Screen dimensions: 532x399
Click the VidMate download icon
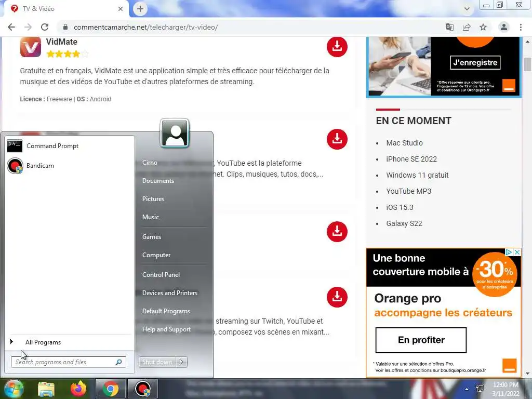click(x=337, y=46)
